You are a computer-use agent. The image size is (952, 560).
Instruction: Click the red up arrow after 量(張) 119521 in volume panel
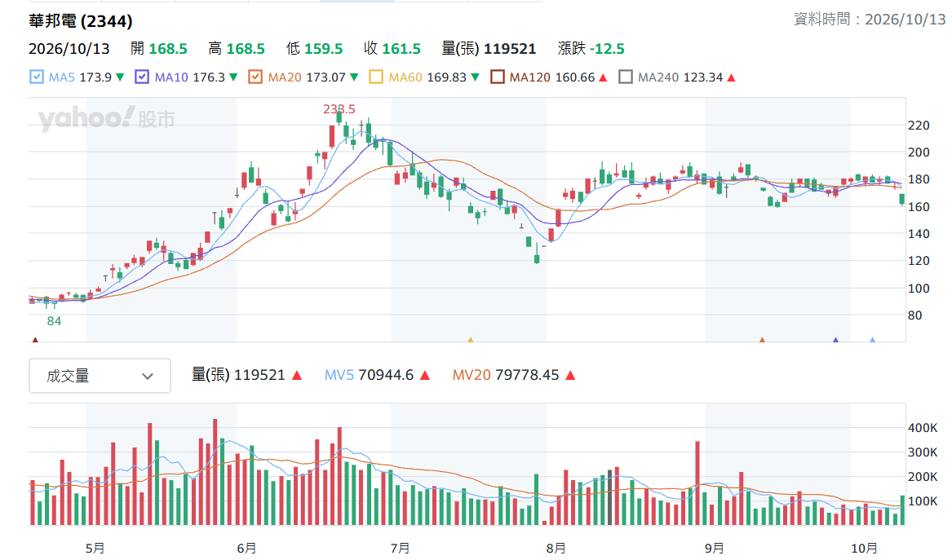297,376
